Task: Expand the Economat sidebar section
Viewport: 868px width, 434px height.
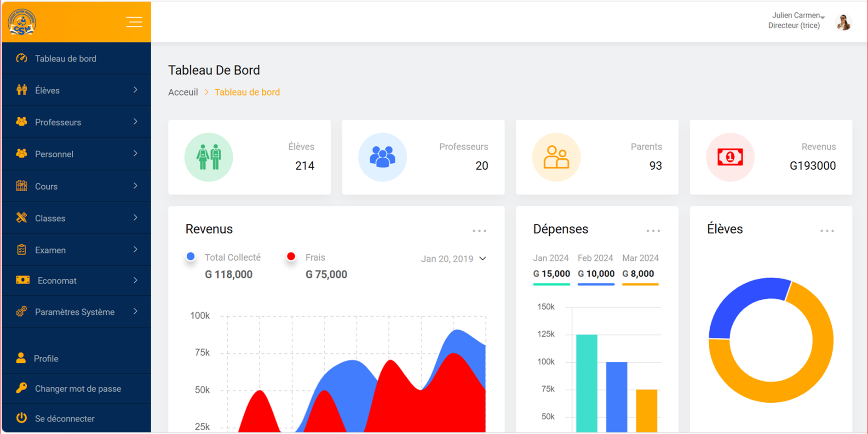Action: [x=76, y=280]
